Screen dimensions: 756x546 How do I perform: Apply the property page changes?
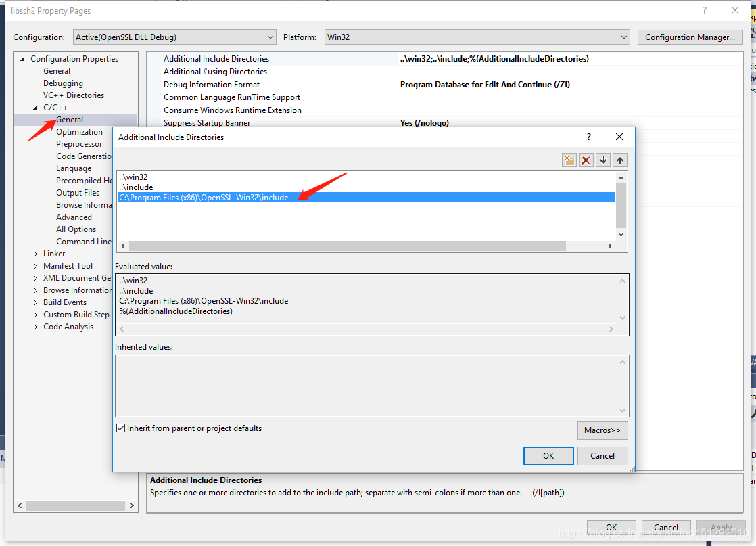click(x=721, y=527)
